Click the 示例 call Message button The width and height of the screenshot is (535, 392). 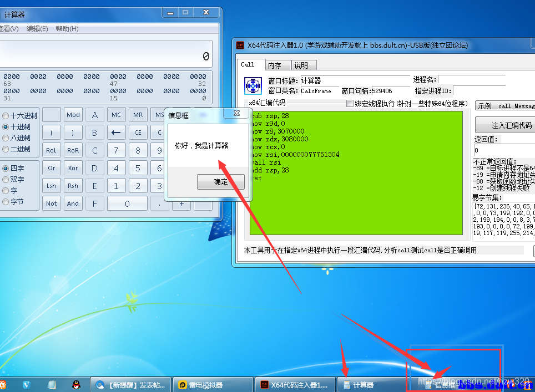(x=506, y=106)
